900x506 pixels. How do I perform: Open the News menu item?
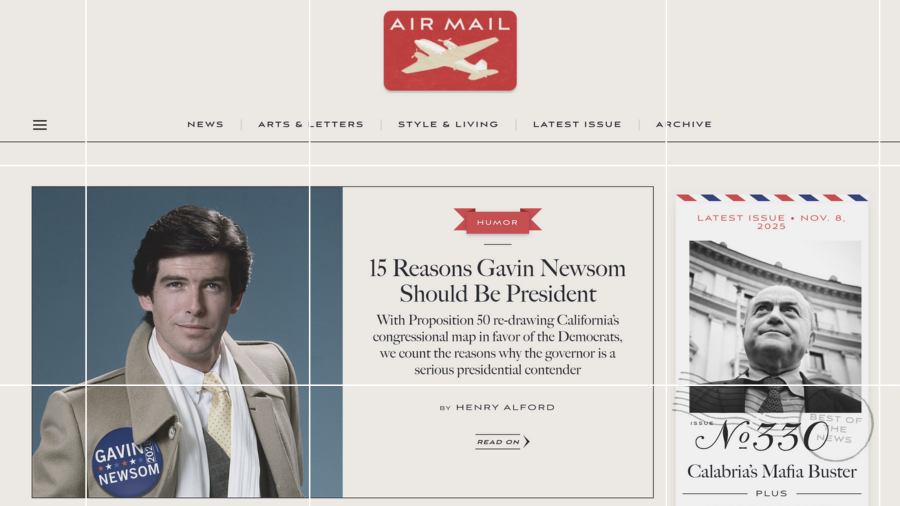(205, 124)
